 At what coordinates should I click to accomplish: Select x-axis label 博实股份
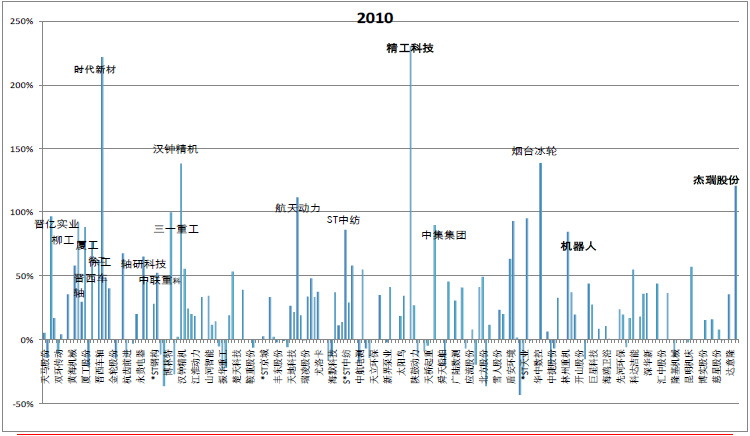[x=704, y=367]
